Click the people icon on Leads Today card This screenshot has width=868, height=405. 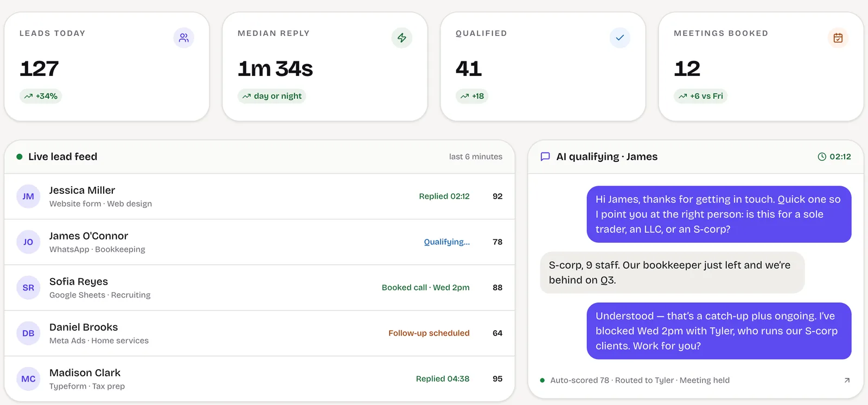pyautogui.click(x=184, y=38)
